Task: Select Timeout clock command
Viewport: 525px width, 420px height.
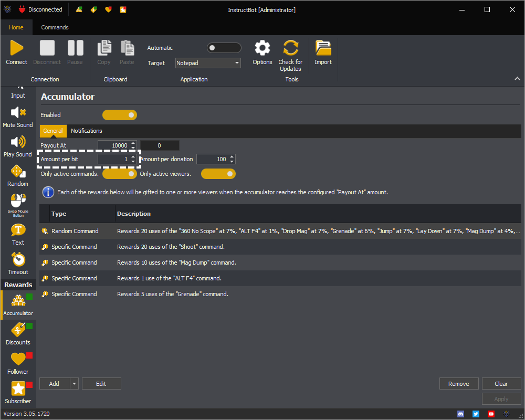Action: coord(18,264)
